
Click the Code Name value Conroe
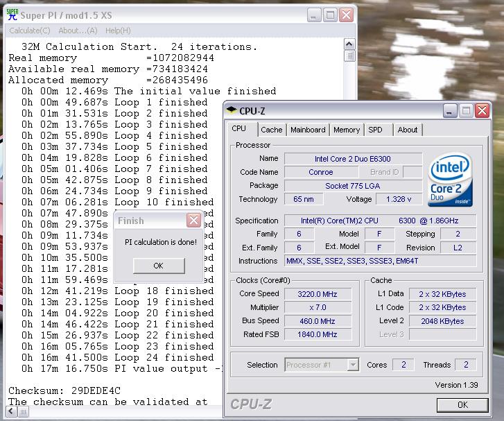321,172
